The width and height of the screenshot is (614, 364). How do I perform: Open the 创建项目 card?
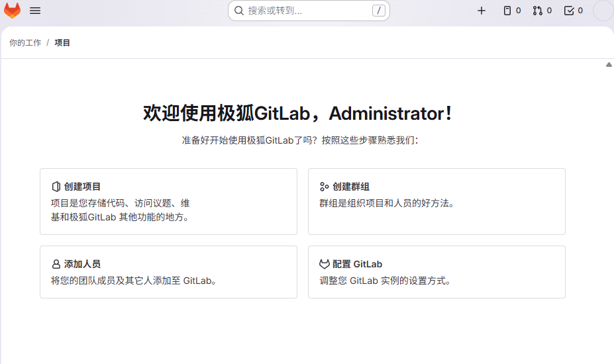(168, 202)
